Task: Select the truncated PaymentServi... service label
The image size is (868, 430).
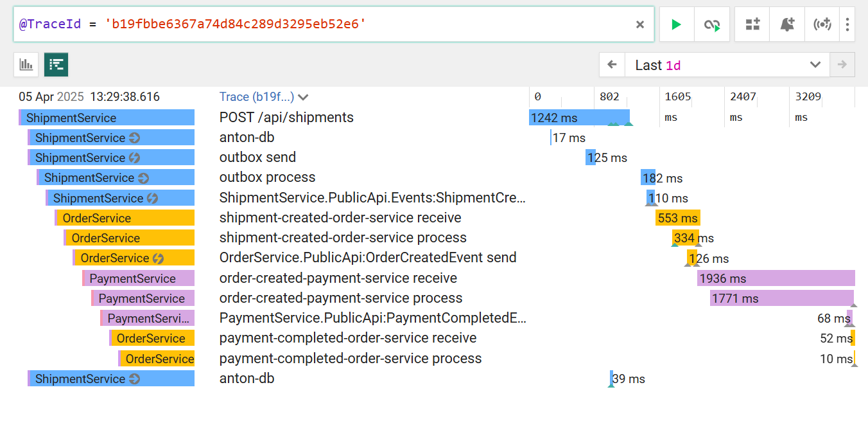Action: pos(147,318)
